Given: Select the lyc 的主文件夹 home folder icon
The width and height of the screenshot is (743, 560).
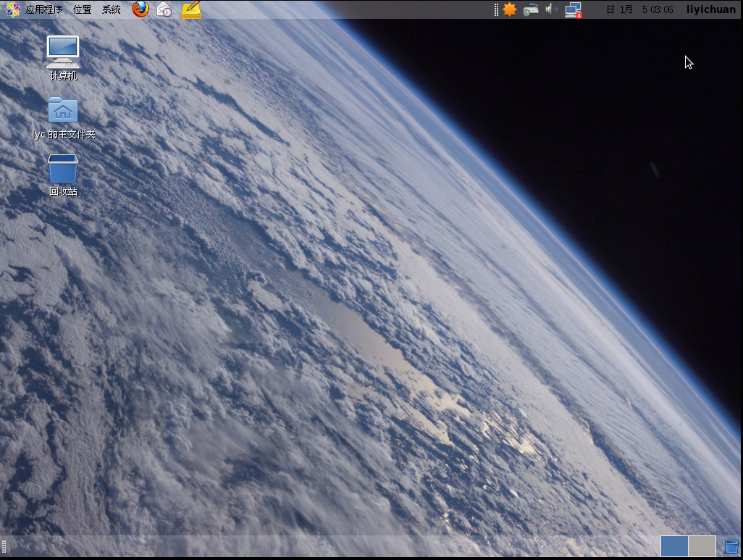Looking at the screenshot, I should [x=64, y=118].
